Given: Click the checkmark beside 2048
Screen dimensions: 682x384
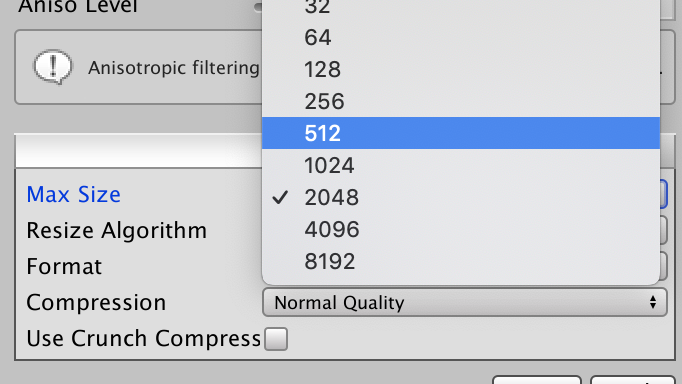Looking at the screenshot, I should (280, 197).
